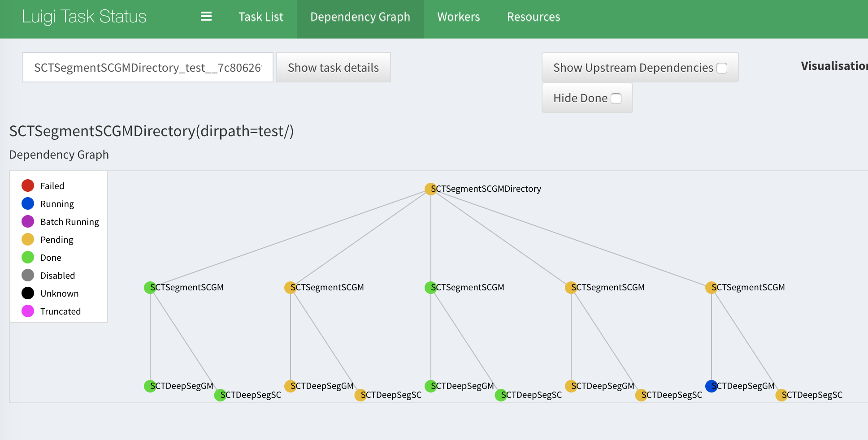Enable Show Upstream Dependencies checkbox
Screen dimensions: 868x440
coord(722,68)
